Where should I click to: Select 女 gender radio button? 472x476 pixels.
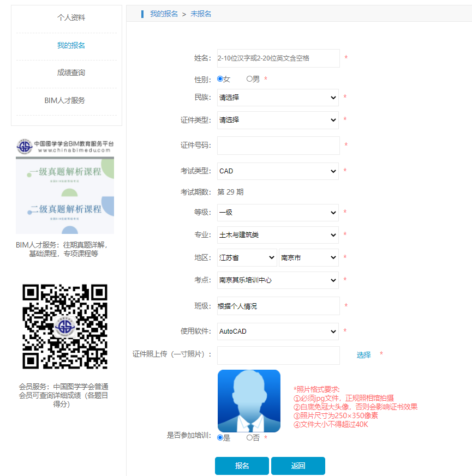(220, 79)
